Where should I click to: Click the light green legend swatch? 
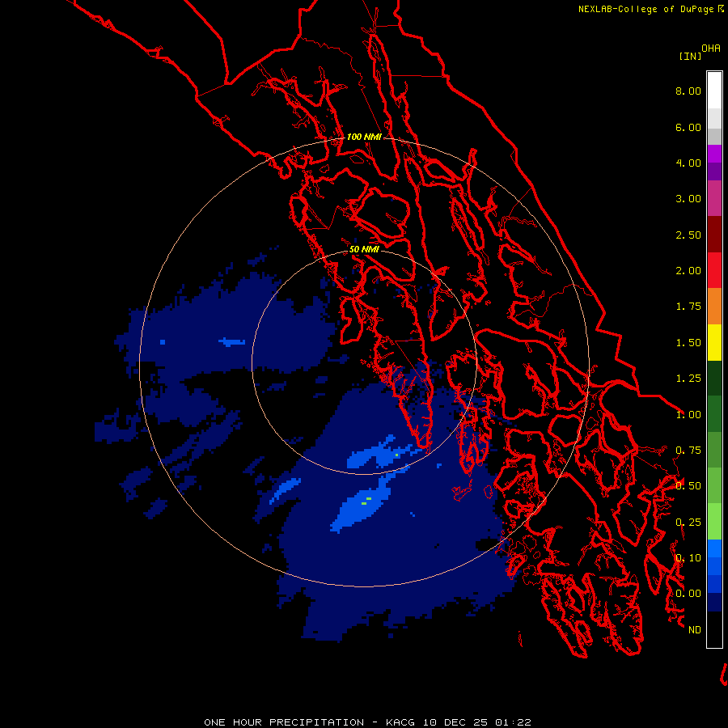coord(714,522)
